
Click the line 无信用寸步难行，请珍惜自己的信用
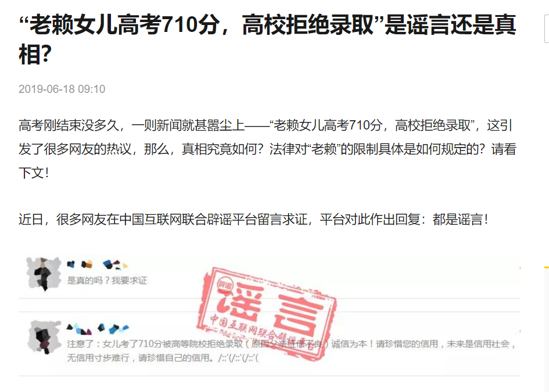(141, 358)
